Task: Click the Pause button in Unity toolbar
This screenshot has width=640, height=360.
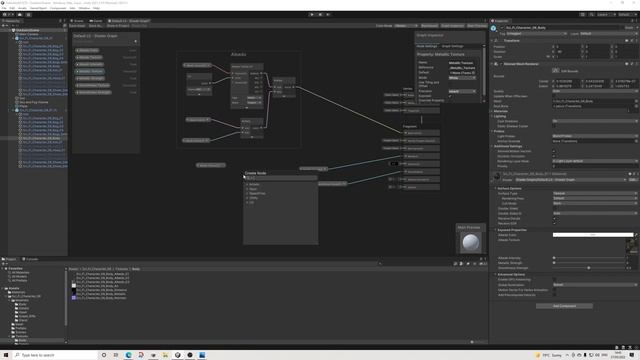Action: pos(320,15)
